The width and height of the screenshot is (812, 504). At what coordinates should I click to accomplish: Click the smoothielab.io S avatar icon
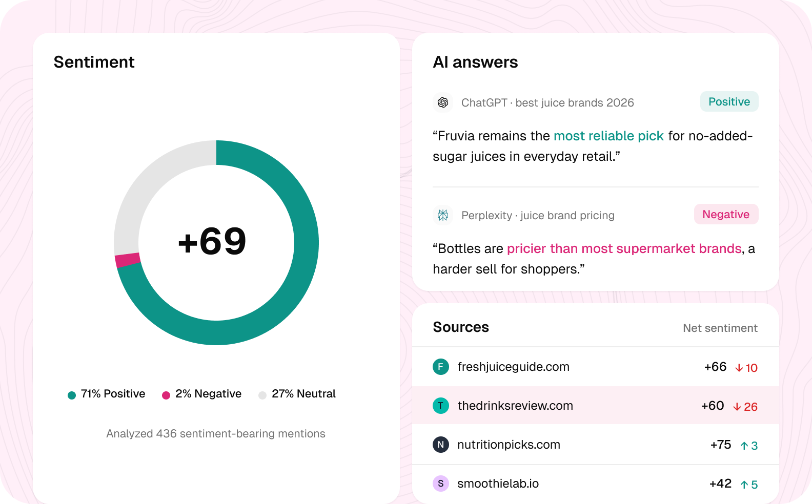[441, 484]
